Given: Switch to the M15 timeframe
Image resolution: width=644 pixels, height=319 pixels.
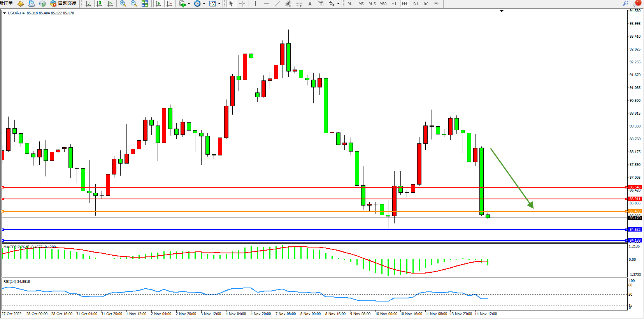Looking at the screenshot, I should [x=372, y=3].
